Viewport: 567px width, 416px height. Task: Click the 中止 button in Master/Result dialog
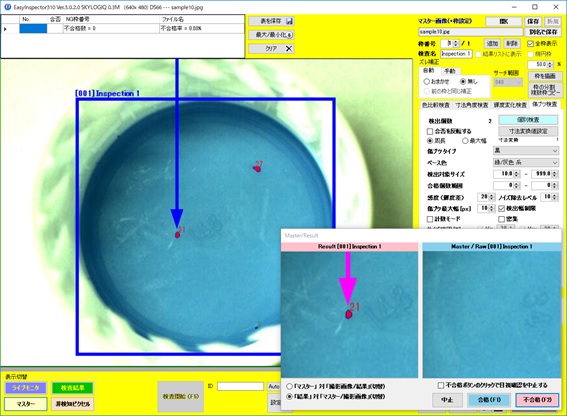coord(447,400)
